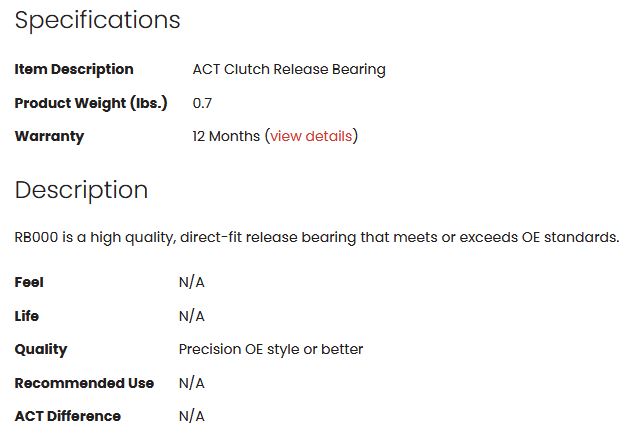Click the Specifications heading
This screenshot has width=641, height=446.
(x=97, y=20)
